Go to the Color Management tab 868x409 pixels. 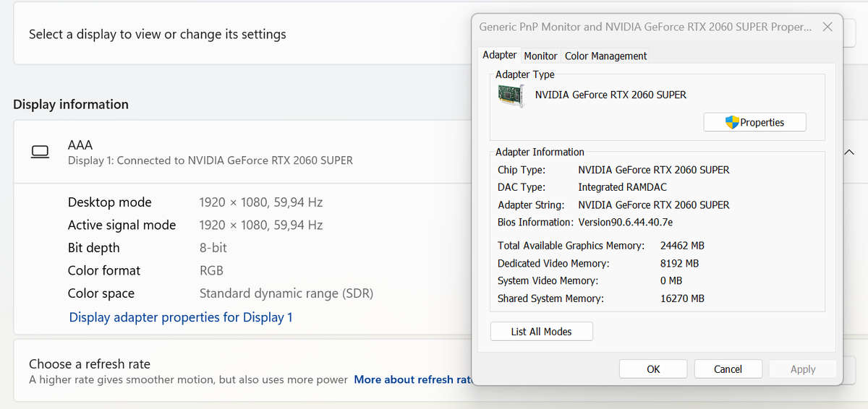click(x=605, y=56)
